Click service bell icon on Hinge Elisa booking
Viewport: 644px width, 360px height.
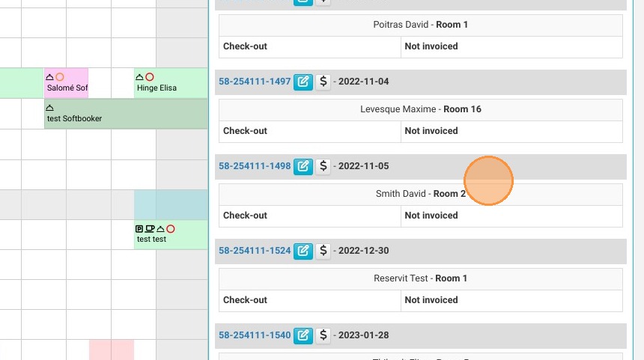point(139,77)
